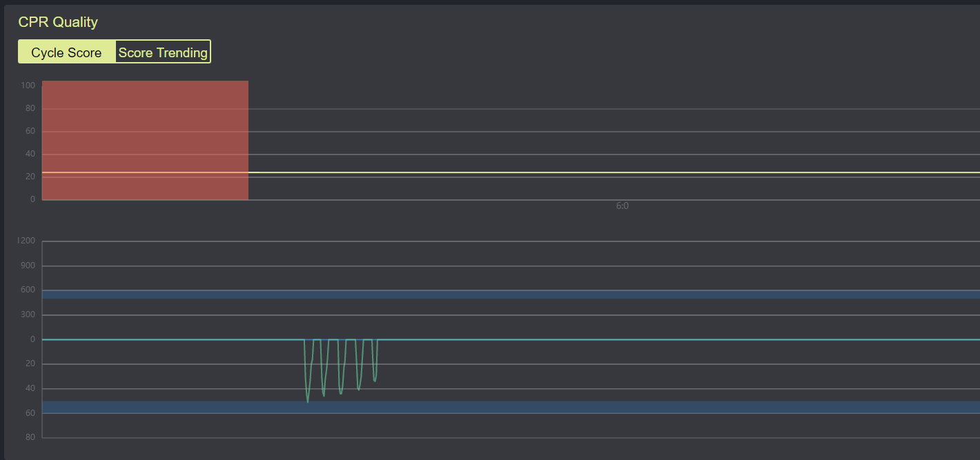The width and height of the screenshot is (980, 460).
Task: Select the upper blue target band near 600
Action: click(x=511, y=294)
